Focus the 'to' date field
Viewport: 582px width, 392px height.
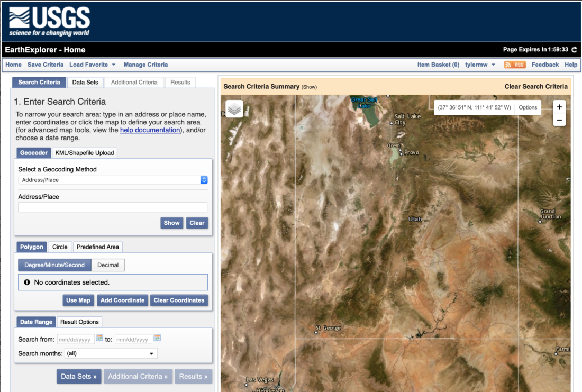click(133, 339)
